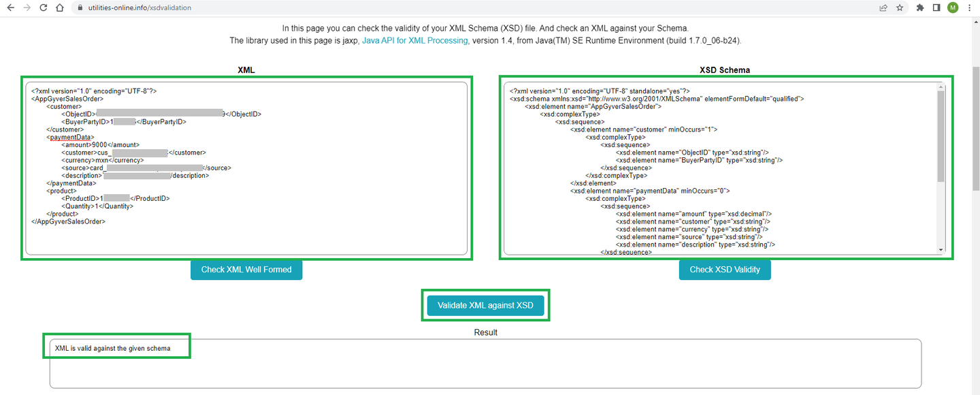This screenshot has height=395, width=980.
Task: Click the Check XSD Validity button
Action: coord(725,270)
